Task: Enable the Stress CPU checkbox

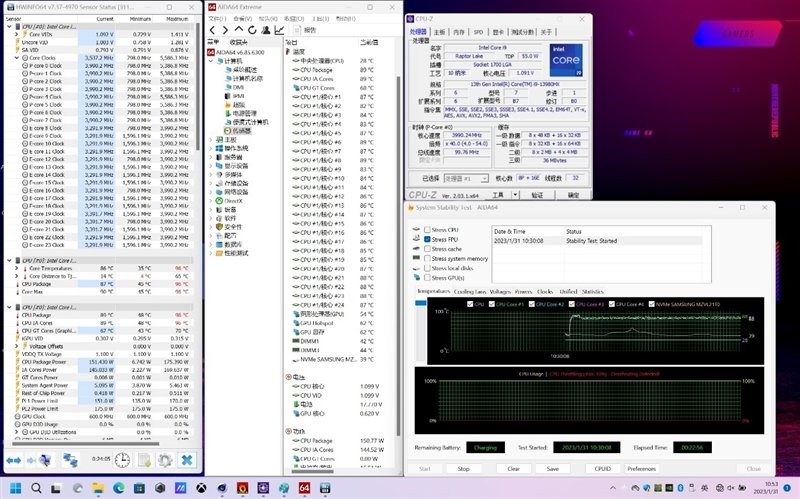Action: point(427,231)
